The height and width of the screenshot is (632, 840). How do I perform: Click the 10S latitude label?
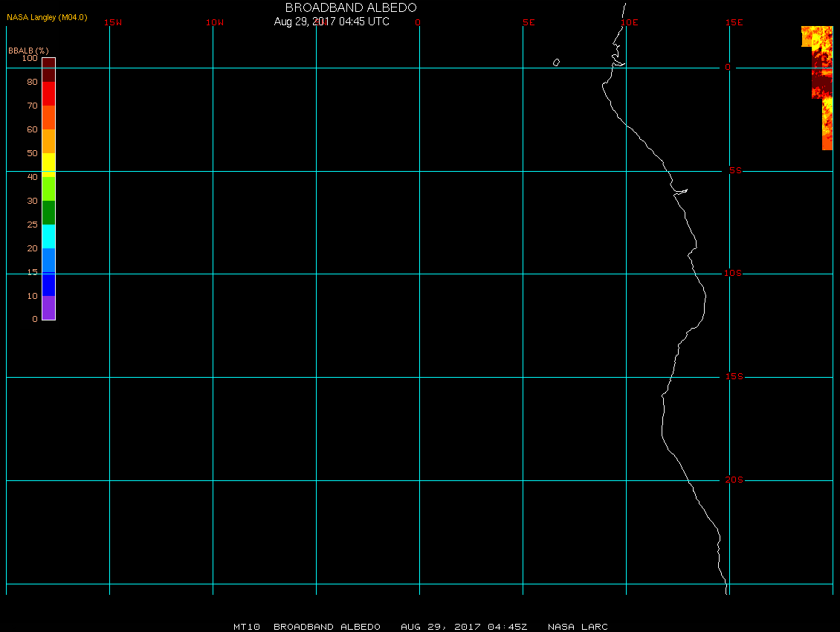point(733,274)
